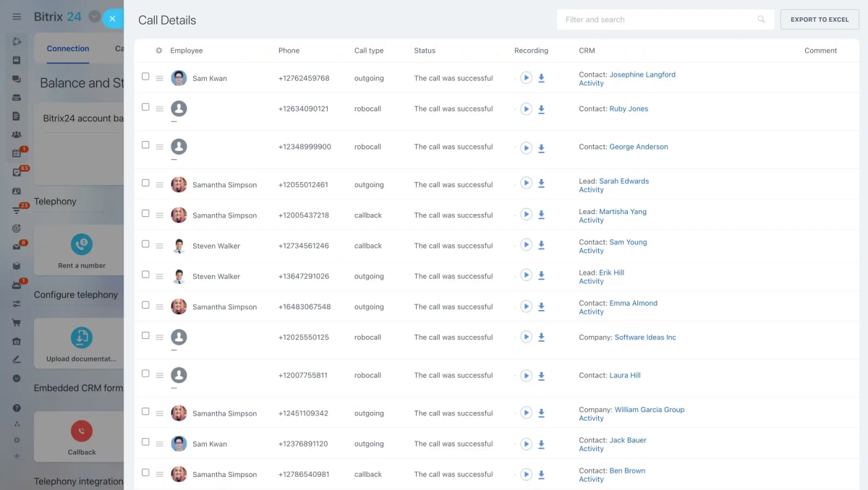Screen dimensions: 868x490
Task: Open row menu for +12451109342 call
Action: coord(160,413)
